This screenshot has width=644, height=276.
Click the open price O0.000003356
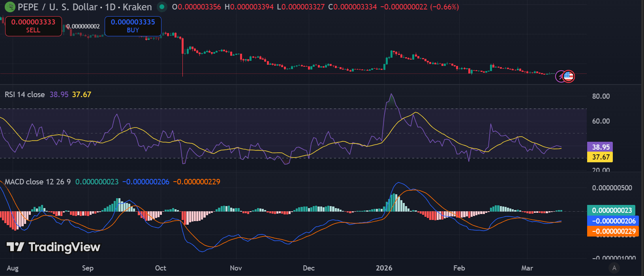click(196, 7)
